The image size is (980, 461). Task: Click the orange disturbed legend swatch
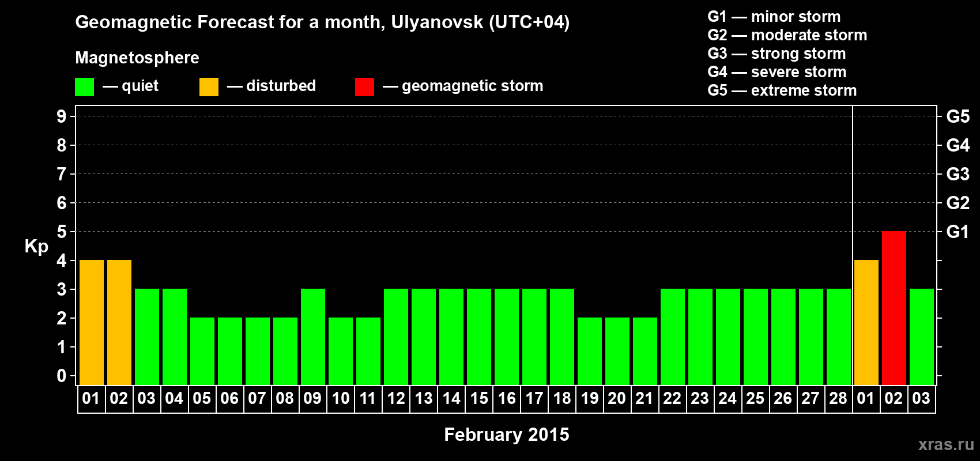(x=209, y=87)
